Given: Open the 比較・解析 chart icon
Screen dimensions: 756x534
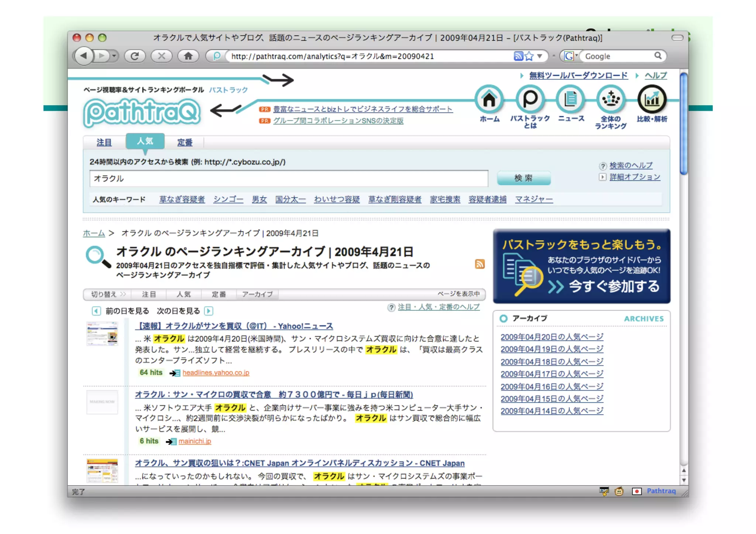Looking at the screenshot, I should pos(652,99).
